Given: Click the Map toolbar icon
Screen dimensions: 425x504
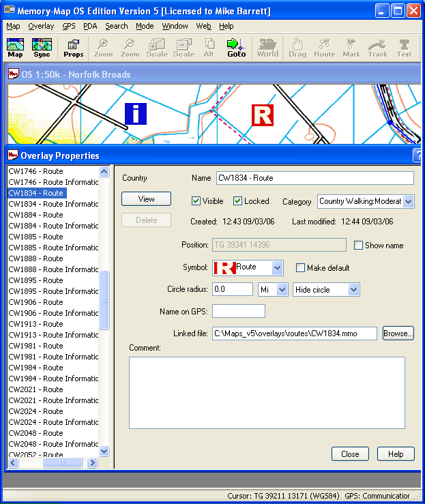Looking at the screenshot, I should (15, 48).
